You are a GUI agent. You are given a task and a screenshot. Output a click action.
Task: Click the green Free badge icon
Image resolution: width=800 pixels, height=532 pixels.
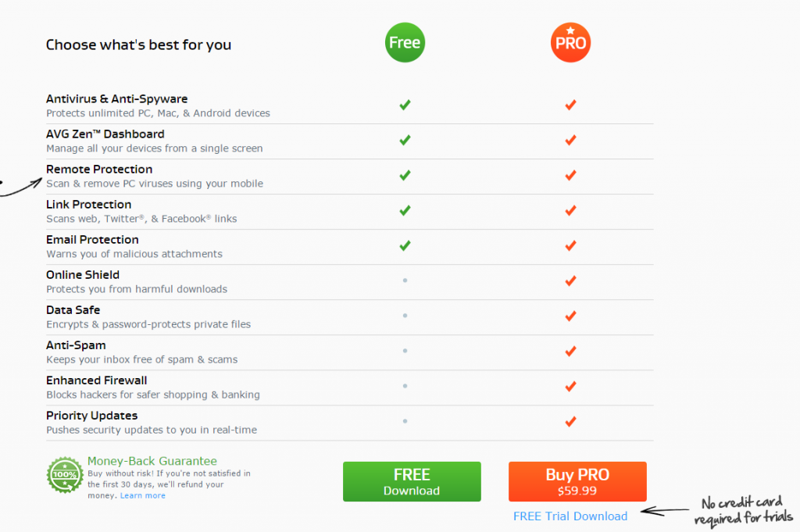pos(405,43)
